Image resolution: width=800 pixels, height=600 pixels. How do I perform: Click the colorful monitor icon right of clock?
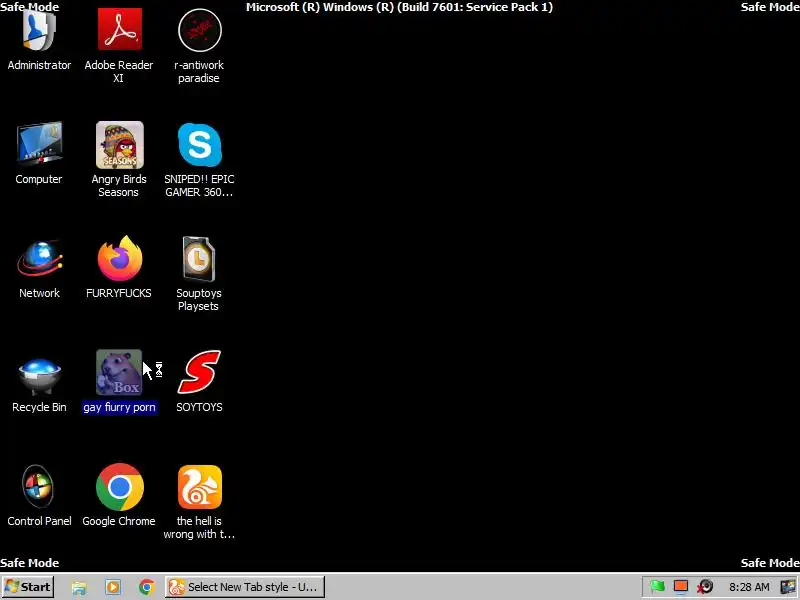[788, 587]
